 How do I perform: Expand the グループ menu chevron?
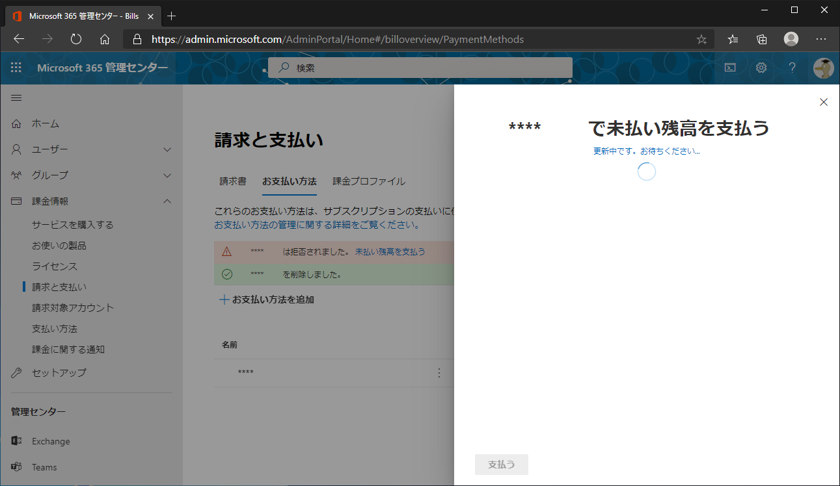click(x=167, y=175)
